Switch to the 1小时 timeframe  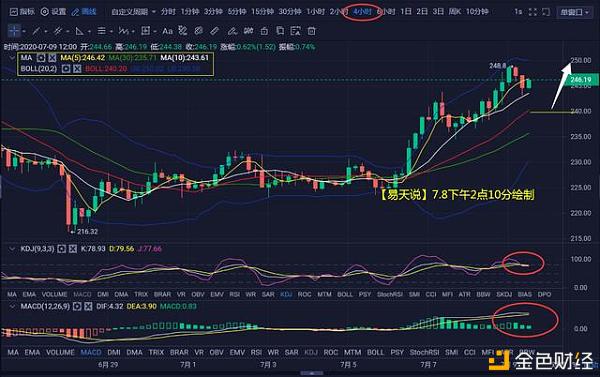[315, 12]
